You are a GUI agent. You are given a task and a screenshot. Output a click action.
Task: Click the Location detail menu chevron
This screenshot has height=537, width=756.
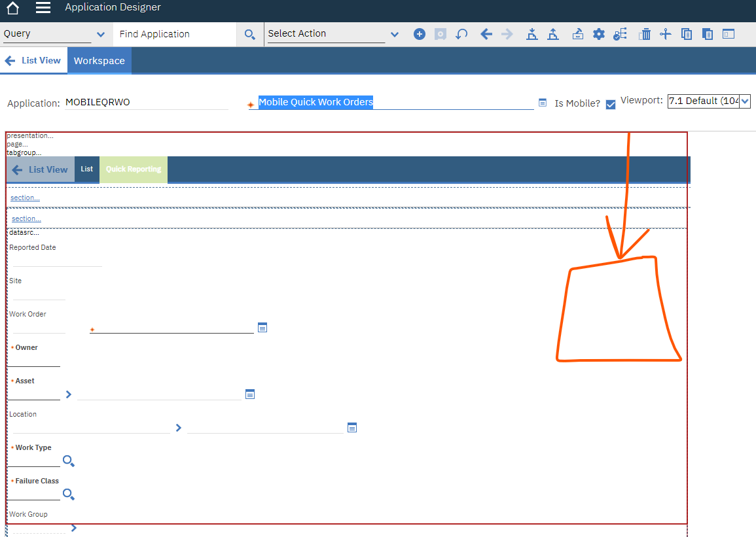pos(179,428)
